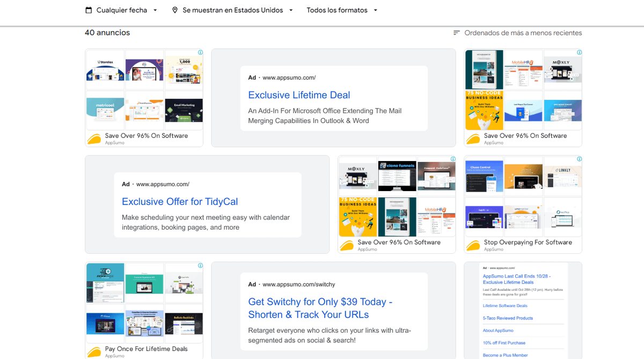Click the 10% off First Purchase sitelink
This screenshot has width=644, height=359.
[504, 342]
